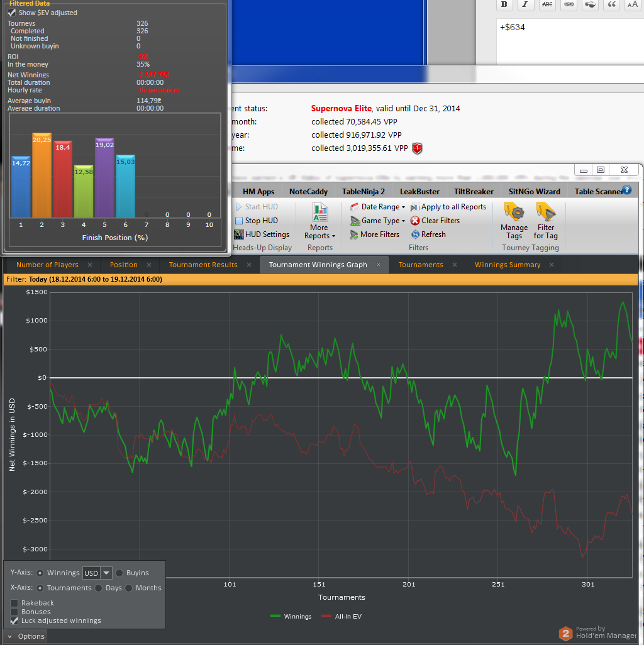Click the green Winnings legend marker
The image size is (644, 645).
pos(275,616)
